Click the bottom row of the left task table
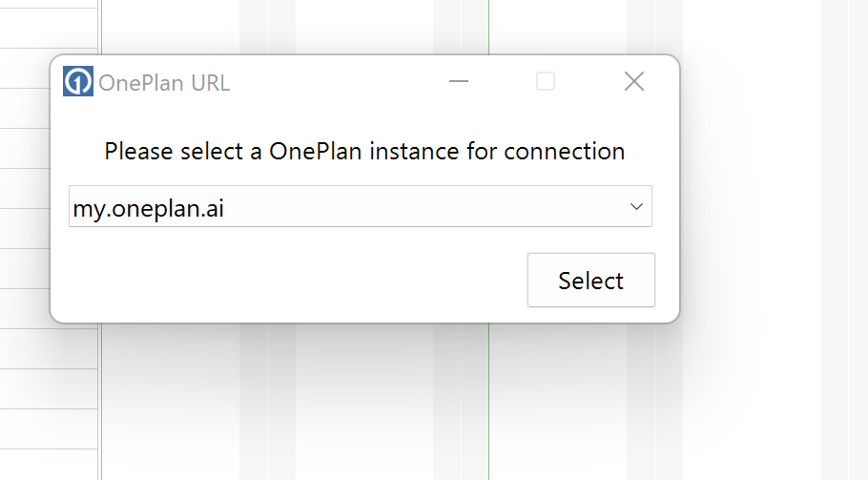Image resolution: width=868 pixels, height=480 pixels. pos(49,464)
